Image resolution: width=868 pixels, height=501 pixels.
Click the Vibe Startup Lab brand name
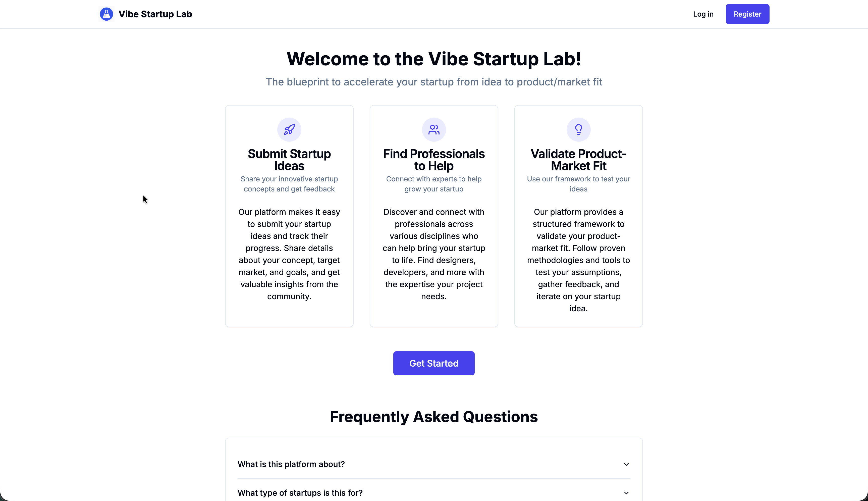pos(155,14)
